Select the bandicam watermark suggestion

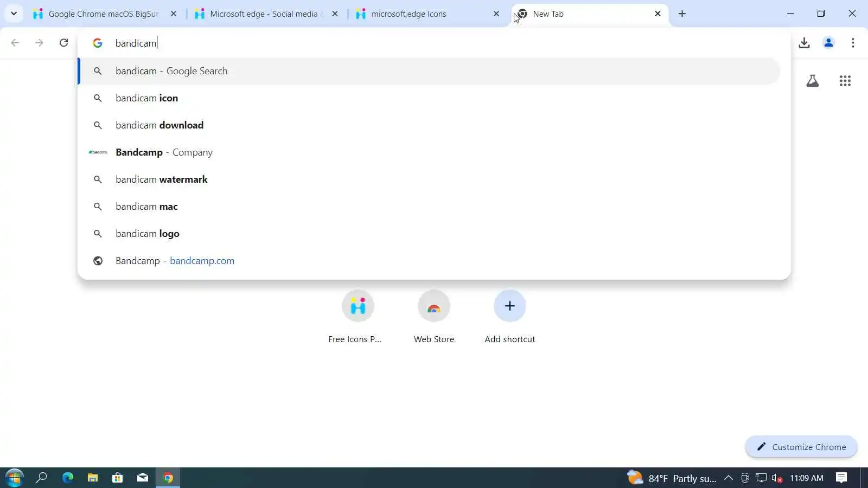click(429, 179)
